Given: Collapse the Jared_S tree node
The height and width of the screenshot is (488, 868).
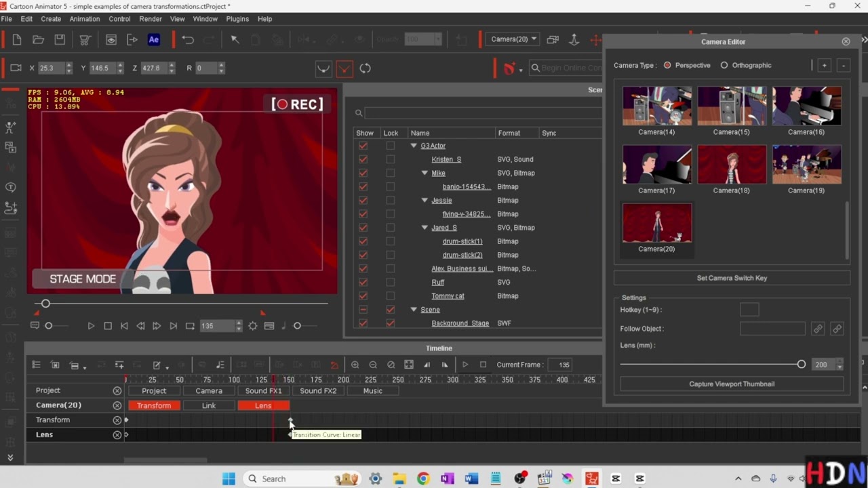Looking at the screenshot, I should click(x=425, y=228).
